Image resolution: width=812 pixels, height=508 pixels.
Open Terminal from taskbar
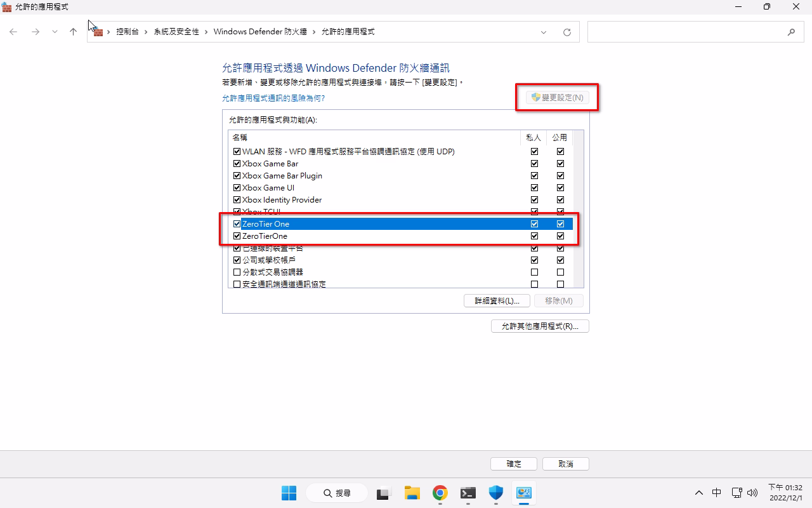tap(468, 493)
